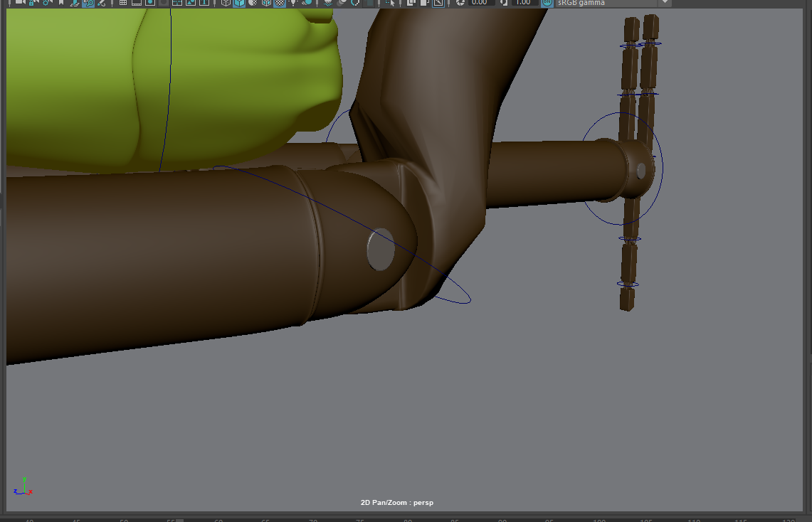The width and height of the screenshot is (812, 522).
Task: Toggle X-ray active components icon
Action: click(425, 3)
